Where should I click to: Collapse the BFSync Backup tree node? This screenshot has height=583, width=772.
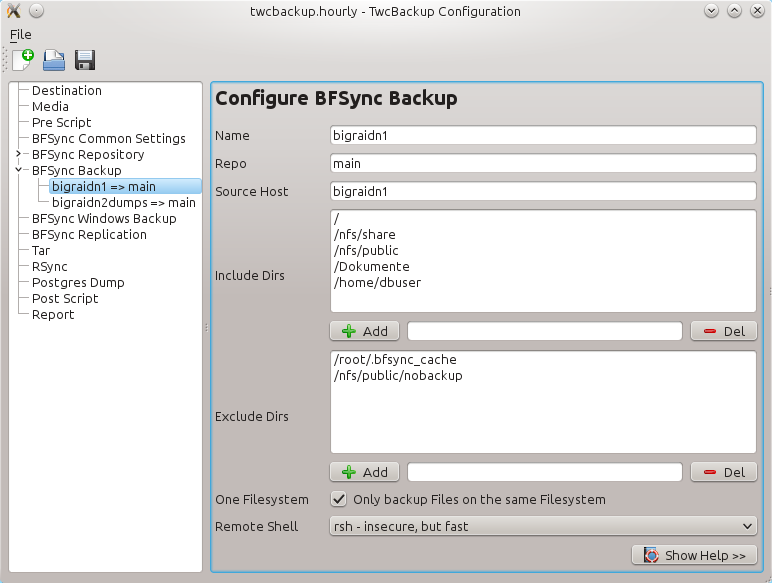coord(19,170)
